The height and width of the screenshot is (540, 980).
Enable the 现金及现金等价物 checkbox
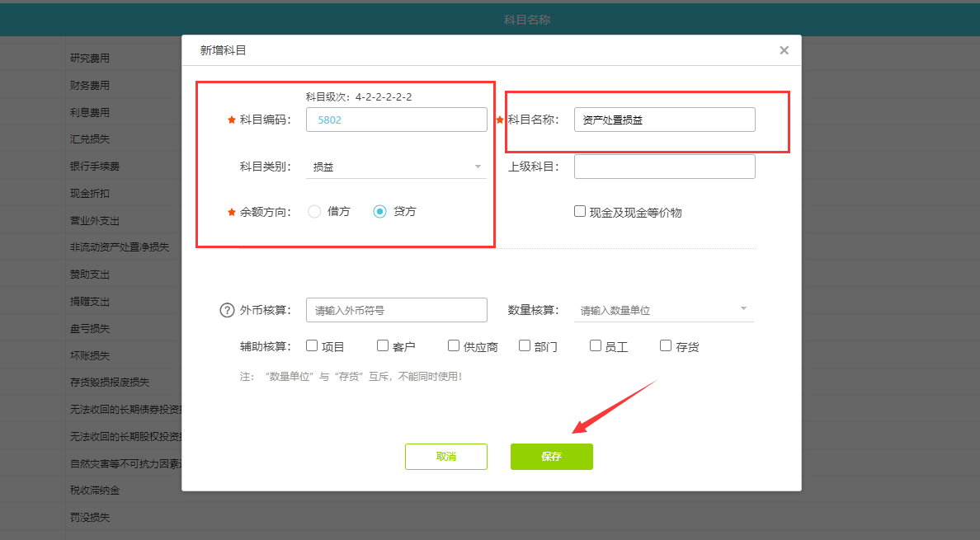pos(580,211)
